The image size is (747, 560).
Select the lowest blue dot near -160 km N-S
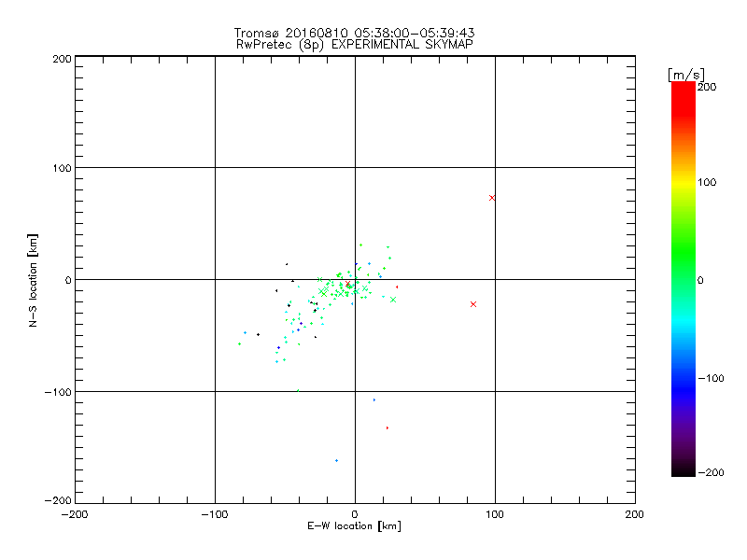coord(336,460)
